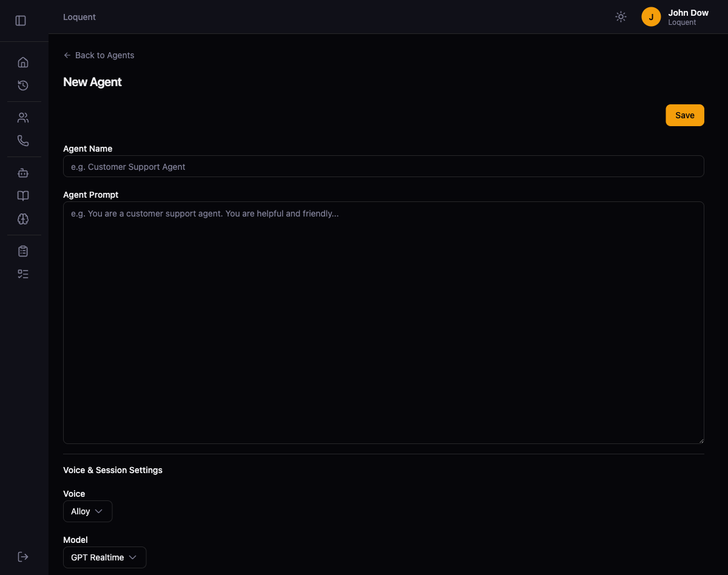Open the clipboard notes section
Screen dimensions: 728x575
23,251
